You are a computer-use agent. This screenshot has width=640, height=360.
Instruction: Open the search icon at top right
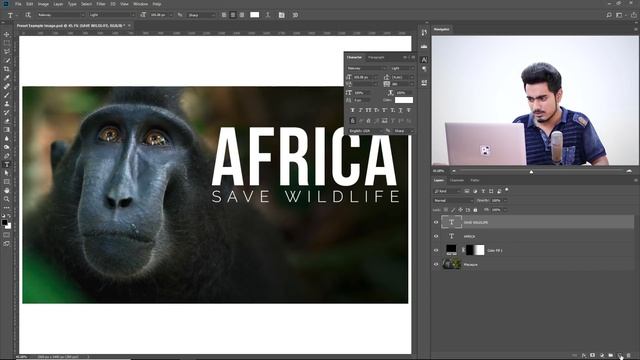tap(609, 15)
